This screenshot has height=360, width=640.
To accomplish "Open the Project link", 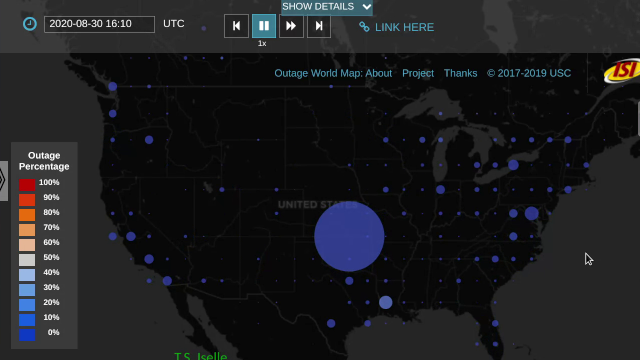I will click(x=418, y=73).
